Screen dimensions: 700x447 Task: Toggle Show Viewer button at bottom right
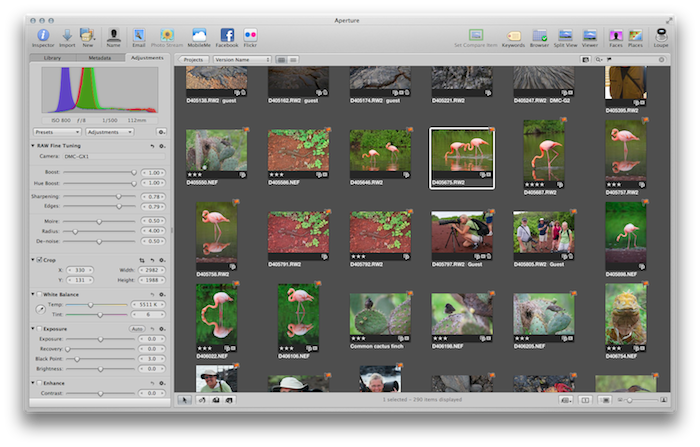(x=605, y=400)
